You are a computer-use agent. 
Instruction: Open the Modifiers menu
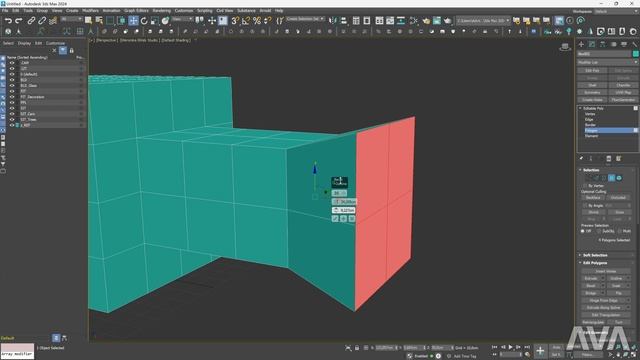(90, 11)
